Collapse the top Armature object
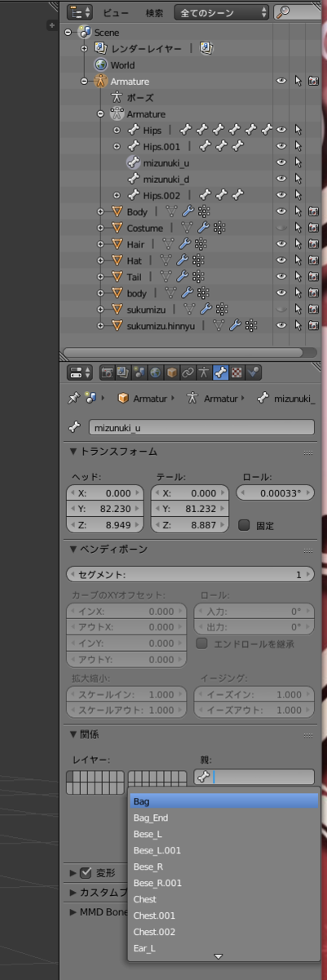Screen dimensions: 327x980 [84, 82]
